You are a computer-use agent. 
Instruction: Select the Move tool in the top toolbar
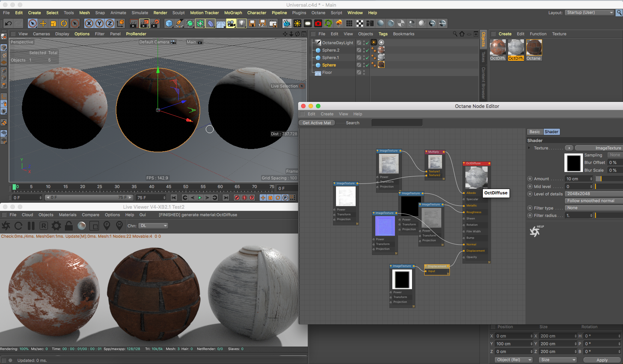coord(43,24)
